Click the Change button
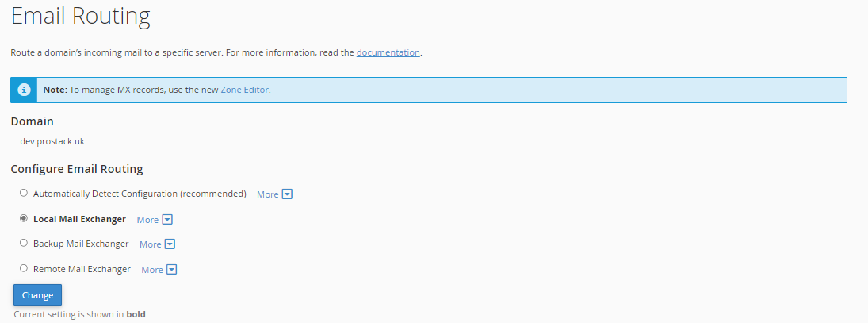This screenshot has height=323, width=868. pyautogui.click(x=37, y=294)
